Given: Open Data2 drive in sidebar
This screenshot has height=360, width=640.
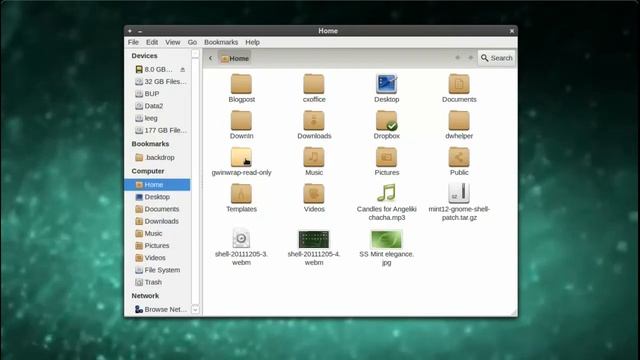Looking at the screenshot, I should coord(149,106).
